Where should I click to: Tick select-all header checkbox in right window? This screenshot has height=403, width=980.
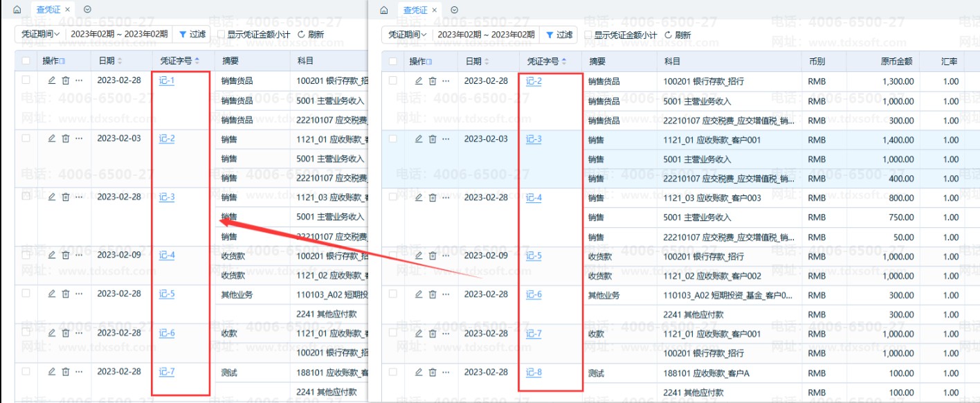pos(393,61)
